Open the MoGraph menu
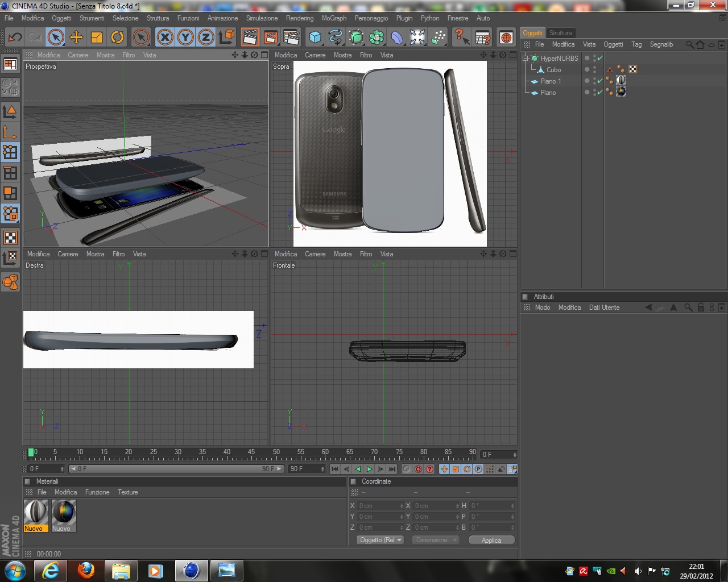The image size is (728, 582). tap(334, 18)
